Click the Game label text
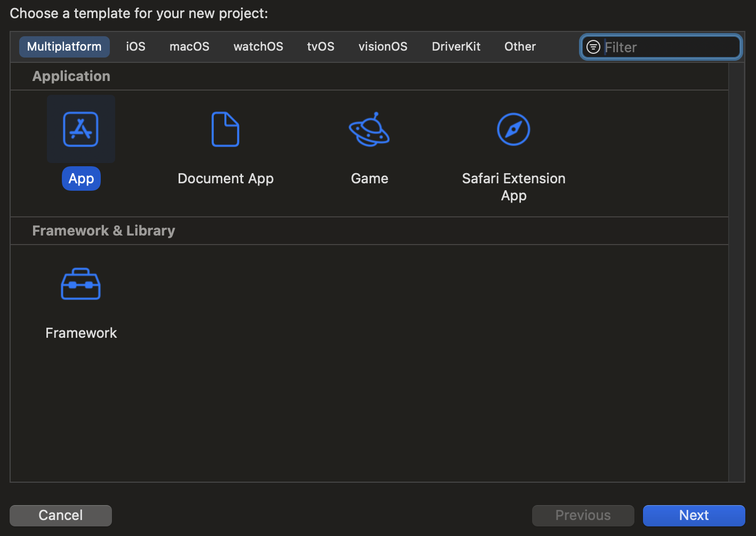This screenshot has height=536, width=756. tap(369, 178)
